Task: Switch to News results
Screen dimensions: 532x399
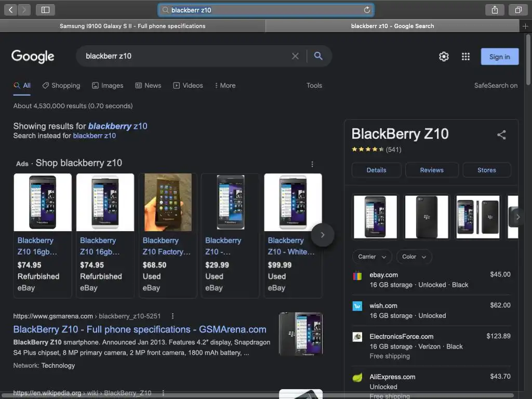Action: [148, 86]
